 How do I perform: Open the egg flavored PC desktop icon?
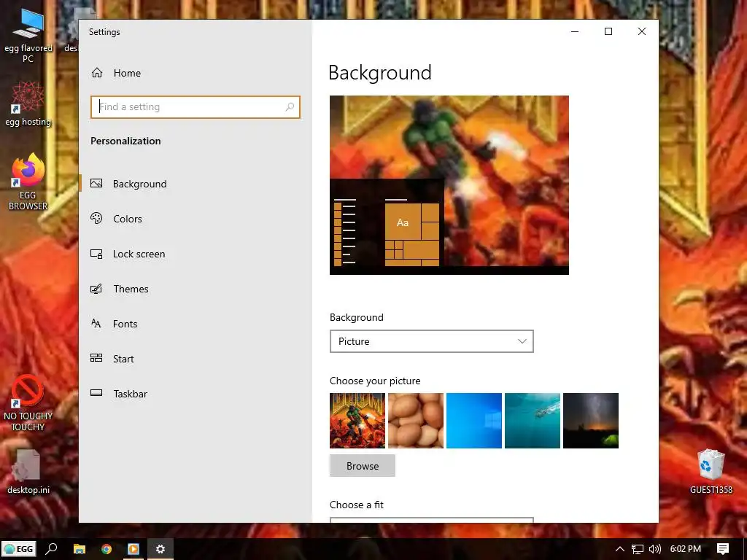pos(28,36)
